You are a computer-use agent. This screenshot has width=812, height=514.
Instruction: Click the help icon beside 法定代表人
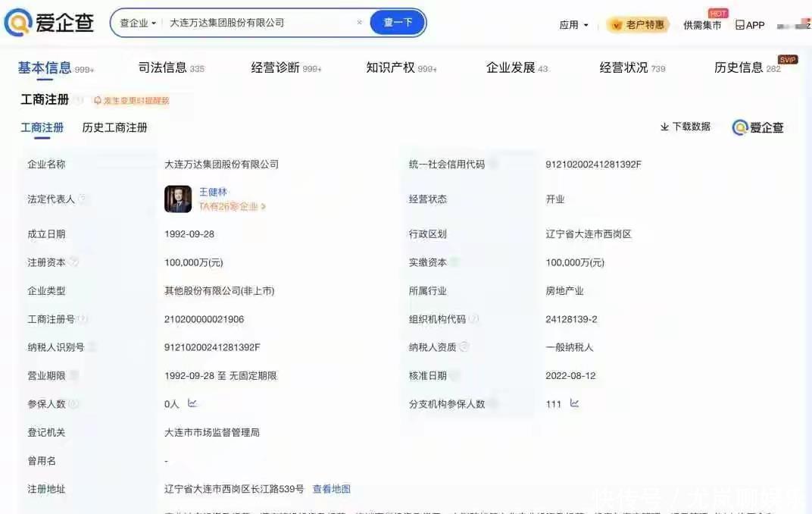coord(83,199)
